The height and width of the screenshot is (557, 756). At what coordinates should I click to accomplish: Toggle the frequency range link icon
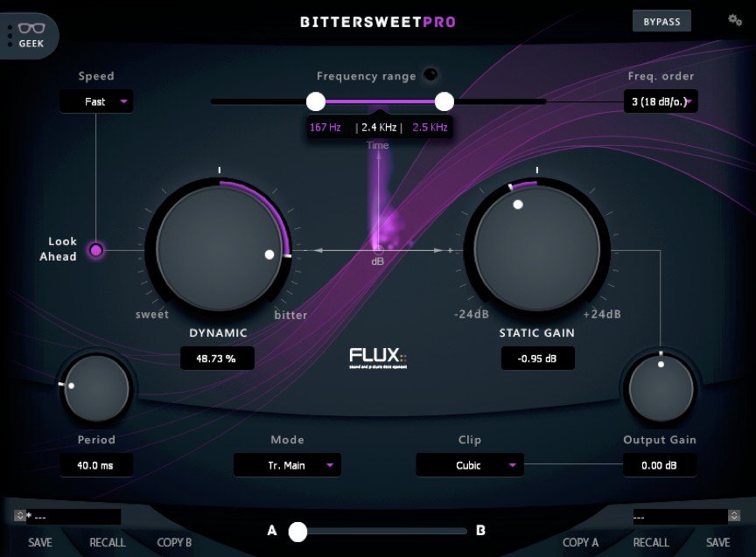tap(430, 75)
